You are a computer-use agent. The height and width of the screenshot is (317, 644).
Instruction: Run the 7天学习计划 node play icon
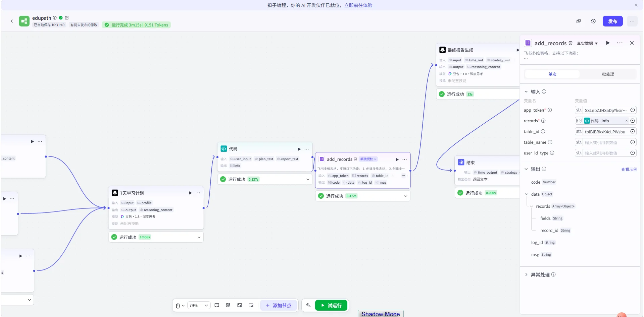(190, 193)
